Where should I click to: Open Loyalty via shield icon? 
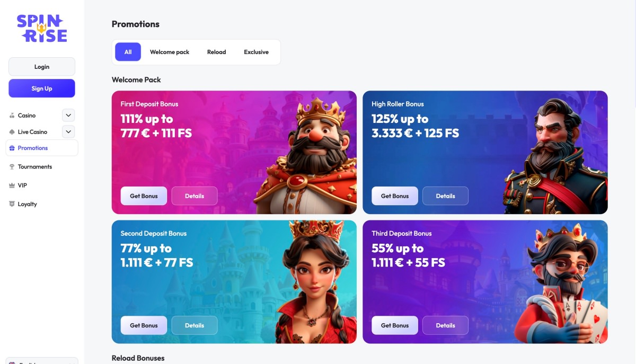pos(12,204)
